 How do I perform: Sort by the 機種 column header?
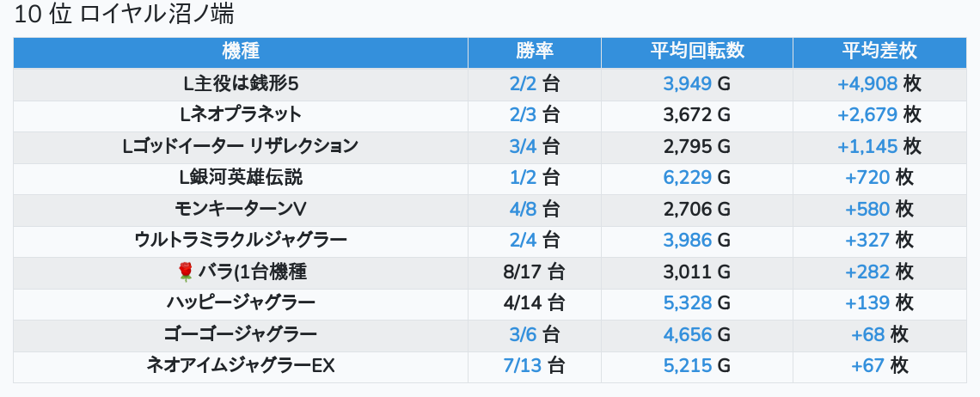pos(241,52)
